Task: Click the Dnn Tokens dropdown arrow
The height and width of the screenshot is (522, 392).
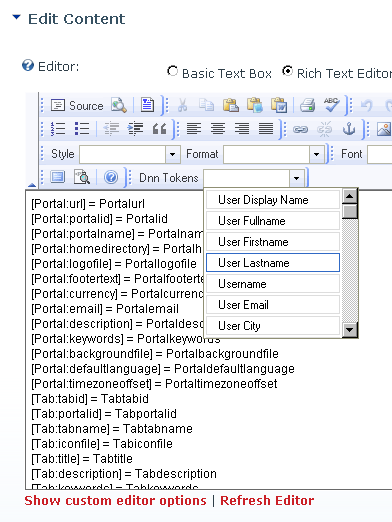Action: (296, 178)
